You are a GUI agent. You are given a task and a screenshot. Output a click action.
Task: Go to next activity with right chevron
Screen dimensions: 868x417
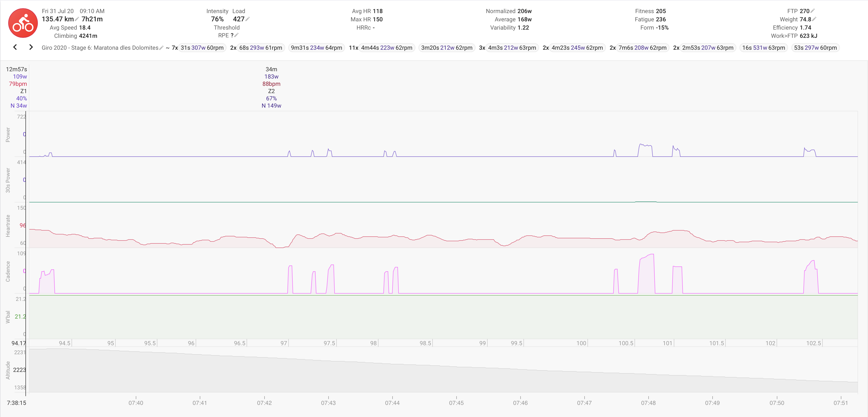tap(31, 47)
